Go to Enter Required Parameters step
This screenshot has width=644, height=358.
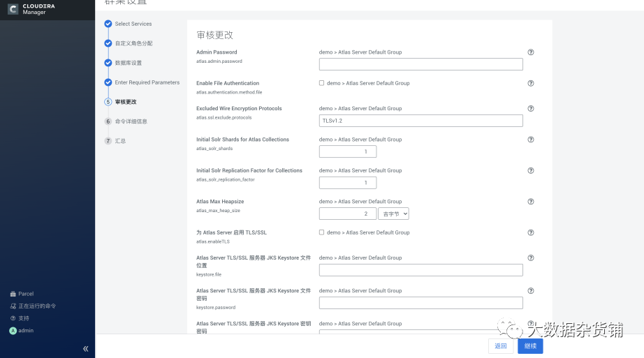coord(147,82)
